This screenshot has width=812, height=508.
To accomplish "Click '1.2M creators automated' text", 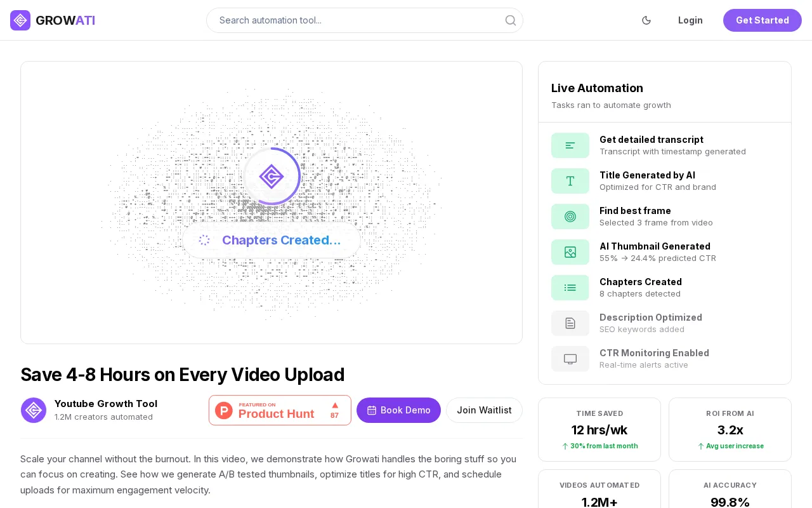I will (x=103, y=417).
